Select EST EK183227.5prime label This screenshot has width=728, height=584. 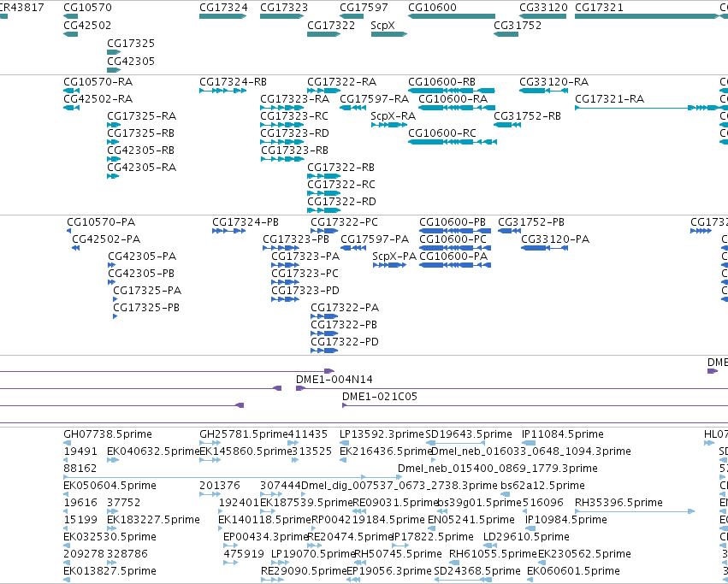click(153, 520)
